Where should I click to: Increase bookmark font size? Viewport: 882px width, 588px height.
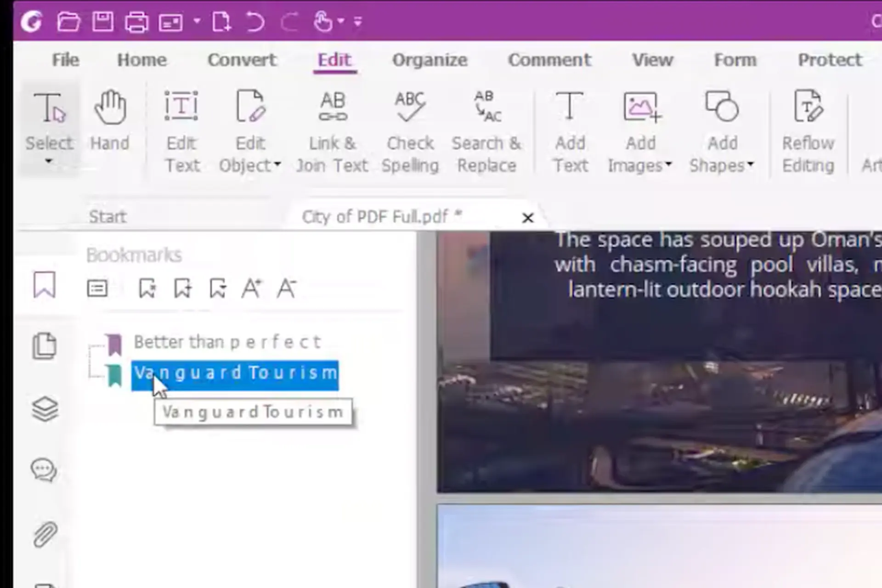coord(251,288)
